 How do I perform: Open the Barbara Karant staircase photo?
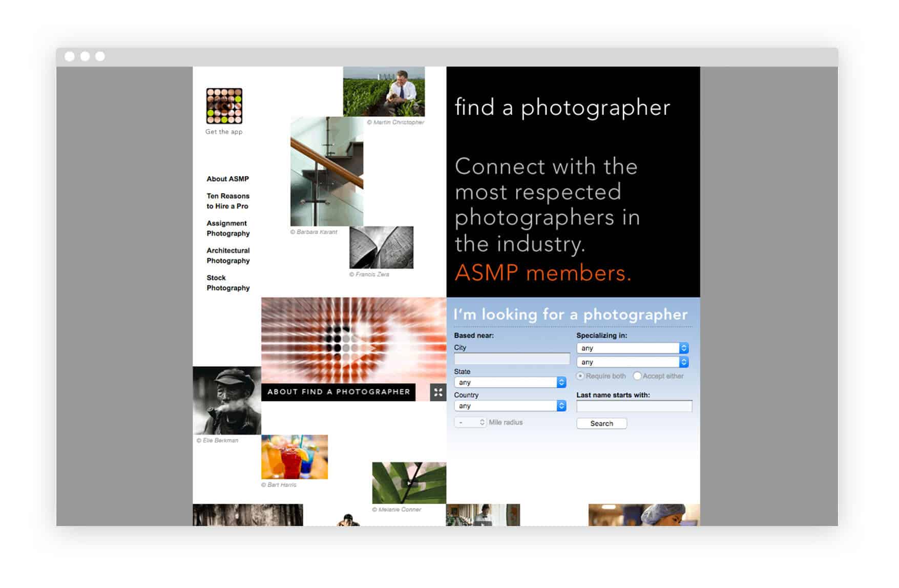(x=327, y=172)
